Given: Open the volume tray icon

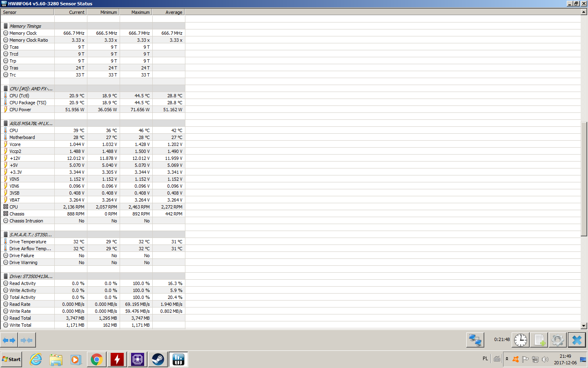Looking at the screenshot, I should point(545,359).
